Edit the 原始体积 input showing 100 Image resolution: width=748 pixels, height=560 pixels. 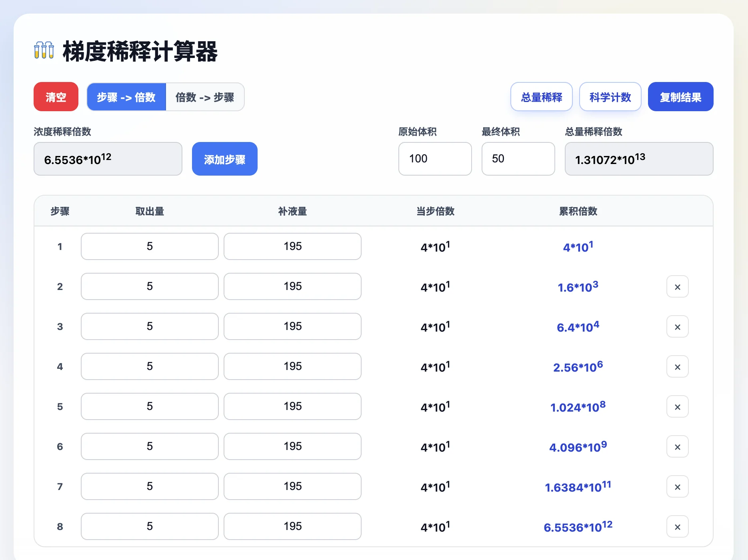coord(435,159)
